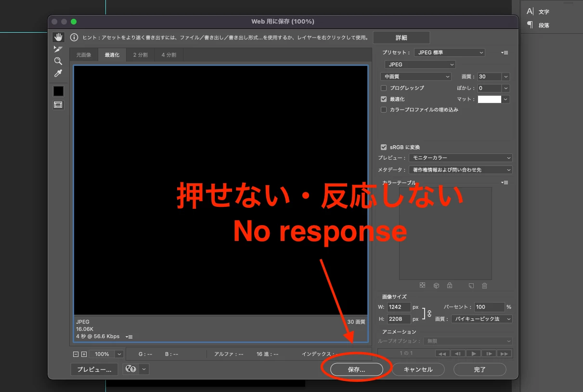Zoom in with the plus icon
The width and height of the screenshot is (583, 392).
pyautogui.click(x=84, y=354)
